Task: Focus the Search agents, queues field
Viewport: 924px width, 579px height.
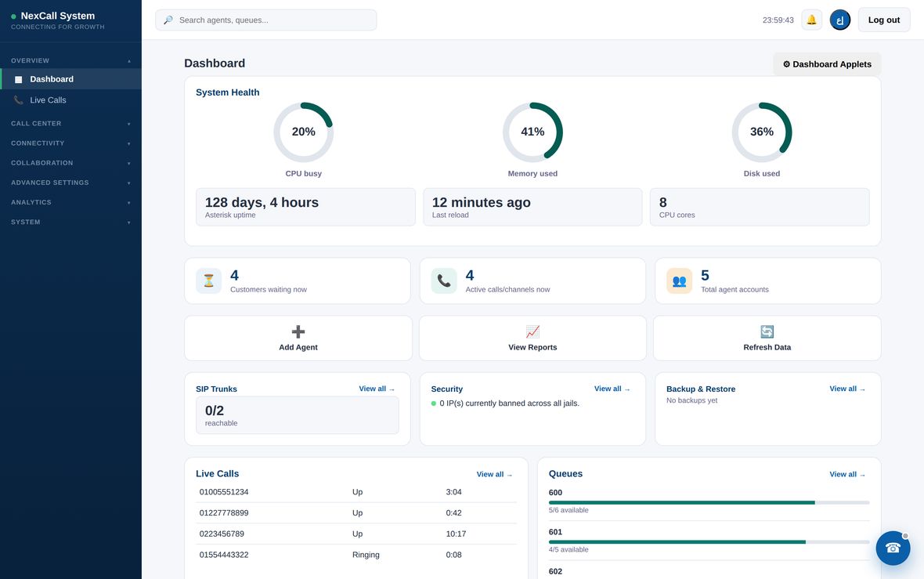Action: (x=265, y=20)
